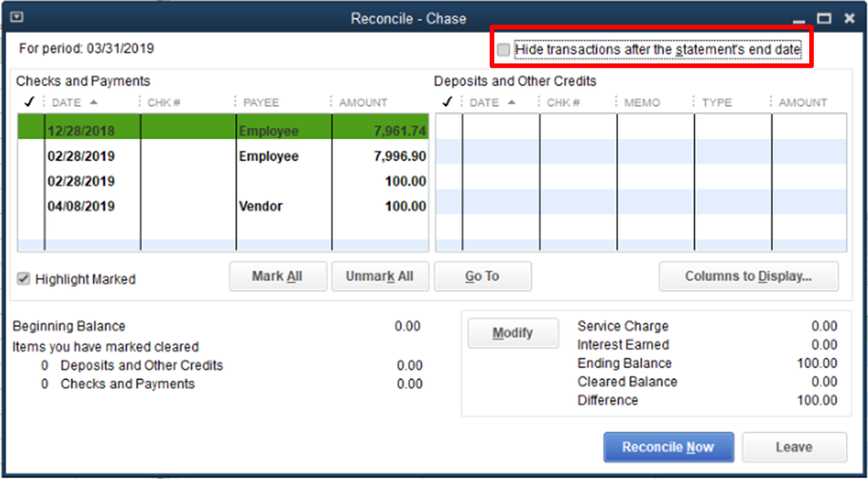Open Columns to Display options

(x=748, y=276)
